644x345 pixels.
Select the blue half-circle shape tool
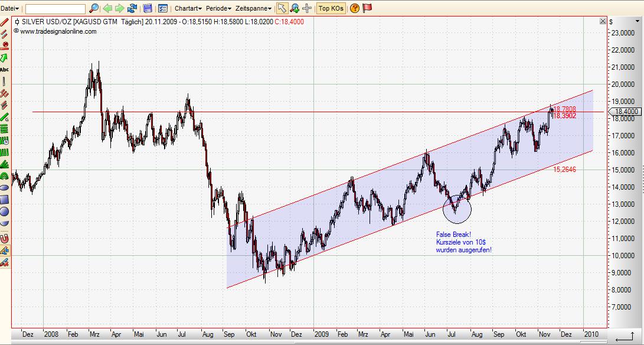(5, 223)
